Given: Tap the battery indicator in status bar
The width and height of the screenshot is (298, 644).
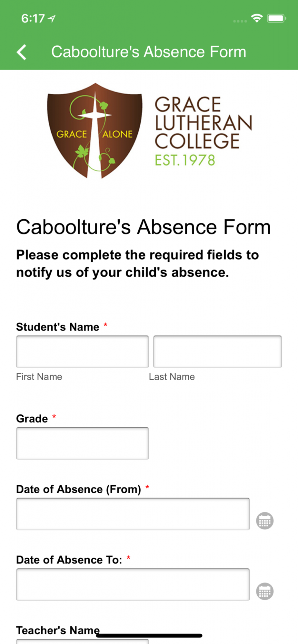Looking at the screenshot, I should (x=276, y=18).
